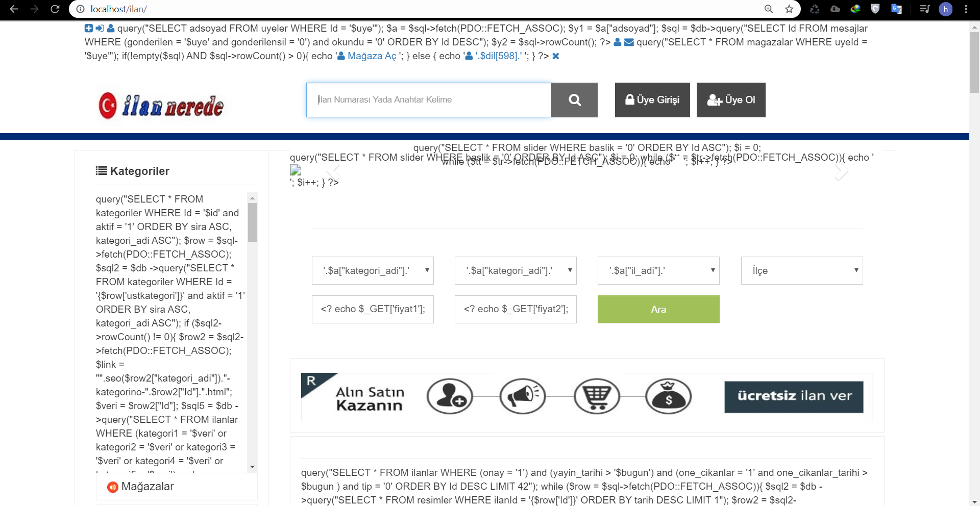Open the first kategori_adi dropdown
Viewport: 980px width, 506px height.
point(373,270)
